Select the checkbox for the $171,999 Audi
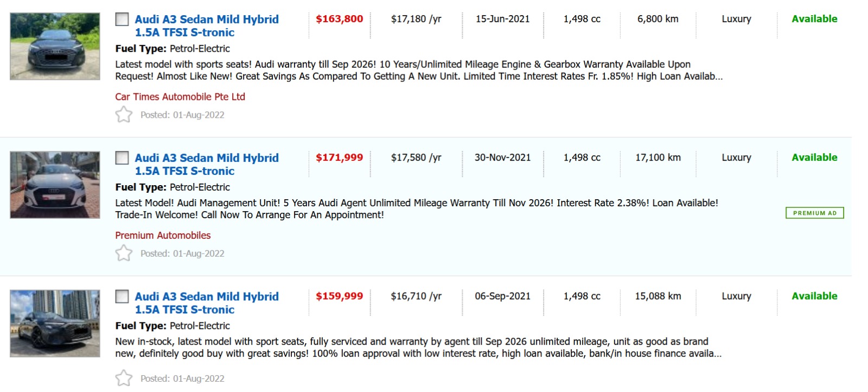868x392 pixels. tap(122, 158)
